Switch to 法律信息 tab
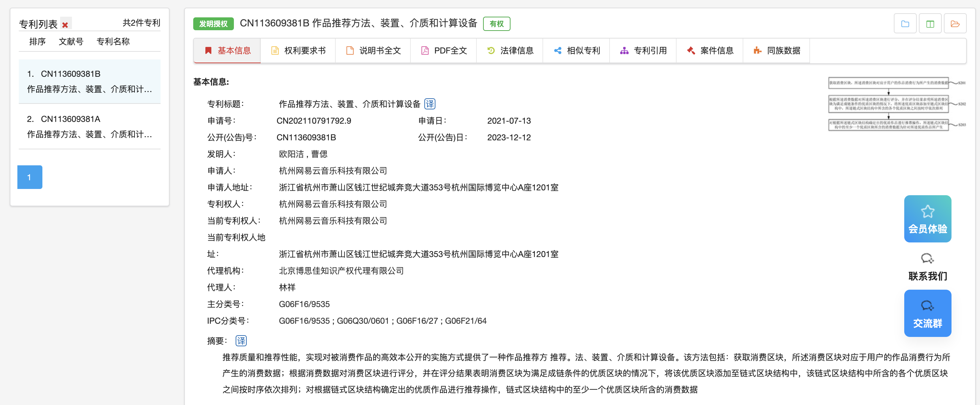The image size is (980, 405). 510,51
